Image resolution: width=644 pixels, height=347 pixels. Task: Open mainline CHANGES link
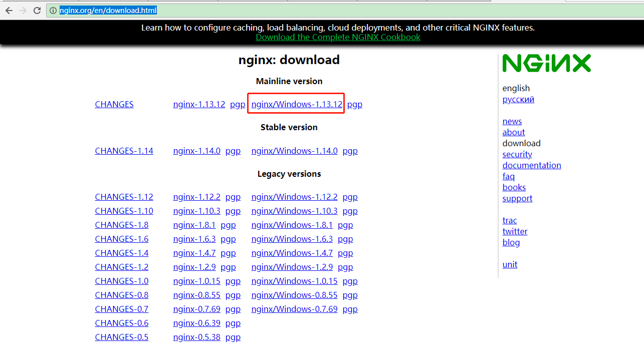tap(114, 104)
